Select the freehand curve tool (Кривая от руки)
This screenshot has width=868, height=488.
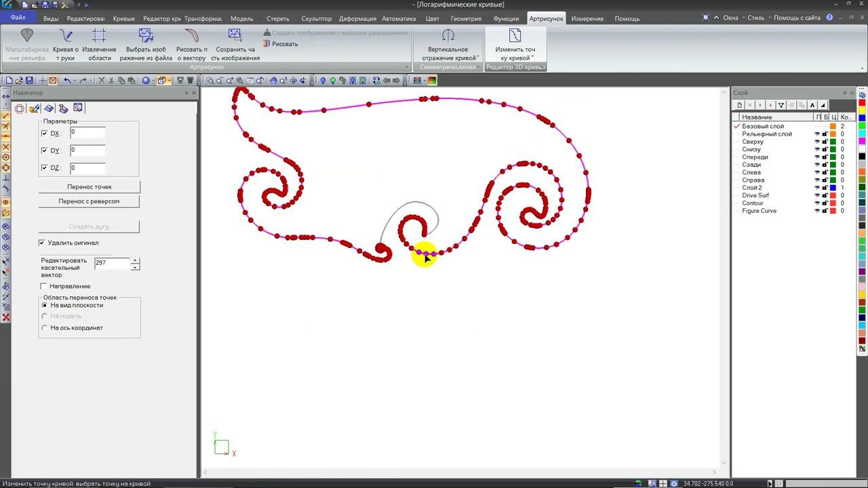tap(66, 45)
